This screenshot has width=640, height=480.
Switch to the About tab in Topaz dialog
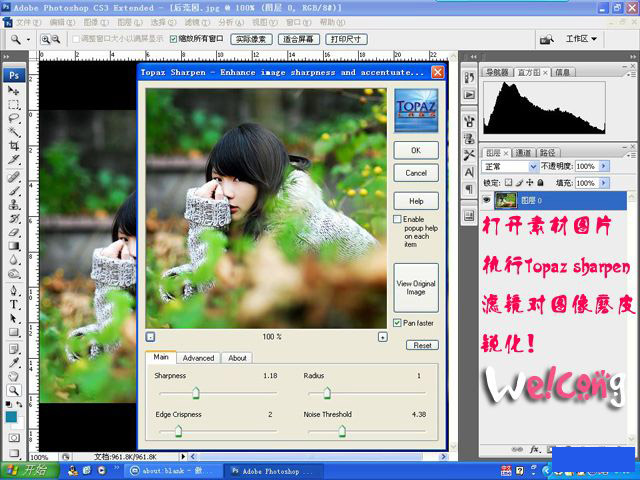pos(237,358)
